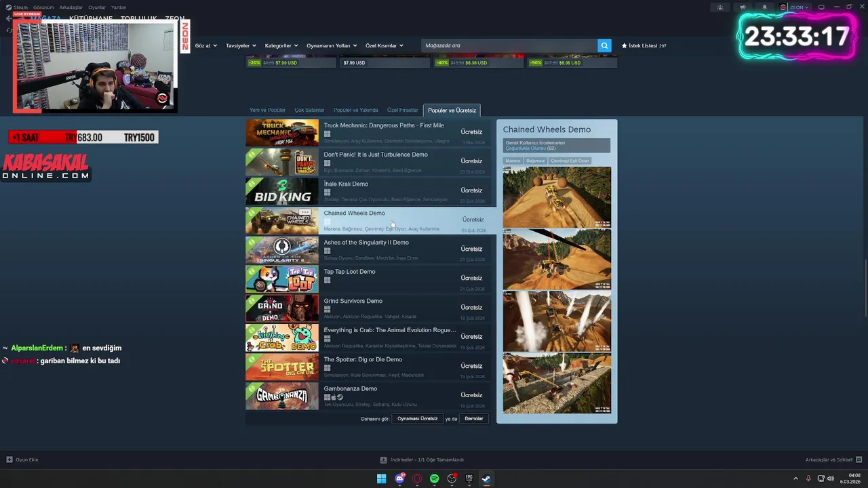Open Spotify from the taskbar

click(x=434, y=479)
